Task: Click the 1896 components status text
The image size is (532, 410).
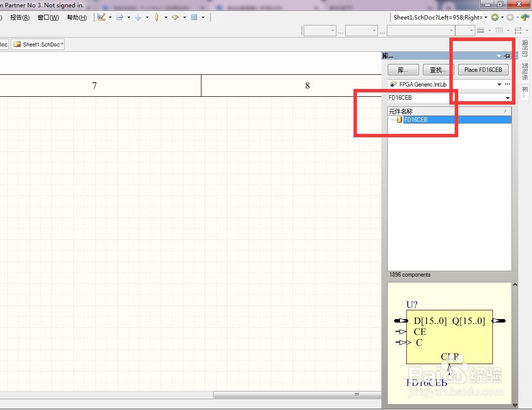Action: (x=410, y=275)
